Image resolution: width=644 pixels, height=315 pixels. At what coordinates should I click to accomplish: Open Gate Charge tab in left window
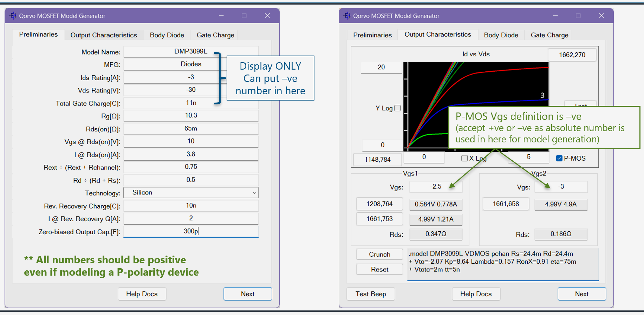click(x=215, y=35)
